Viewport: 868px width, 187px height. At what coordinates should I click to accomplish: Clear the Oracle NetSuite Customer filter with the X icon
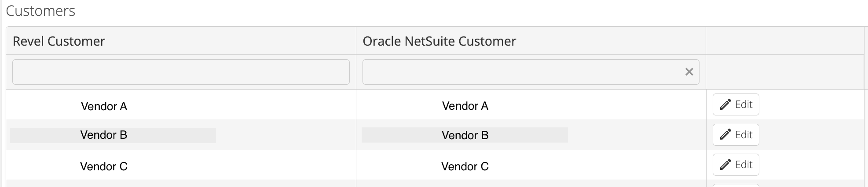[689, 72]
